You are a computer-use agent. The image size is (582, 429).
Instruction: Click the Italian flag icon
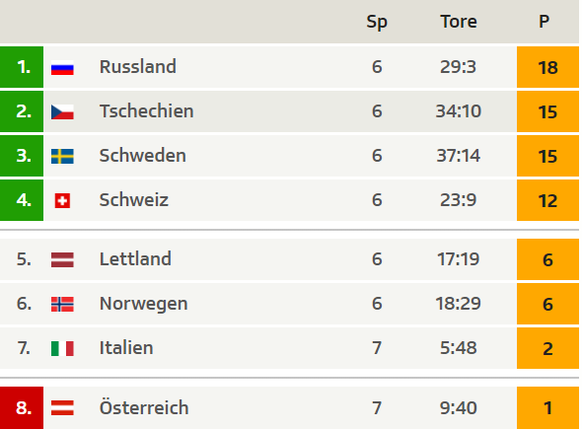click(62, 348)
